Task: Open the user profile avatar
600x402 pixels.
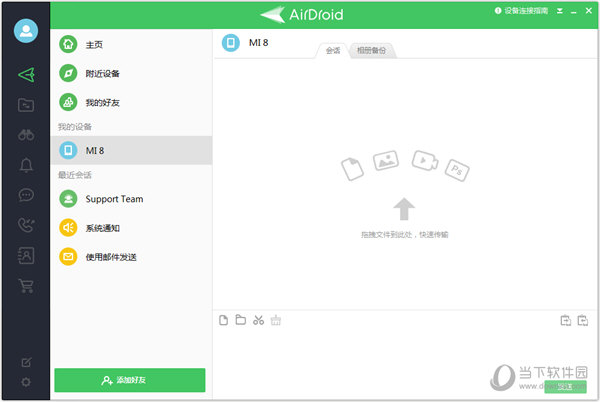Action: 26,31
